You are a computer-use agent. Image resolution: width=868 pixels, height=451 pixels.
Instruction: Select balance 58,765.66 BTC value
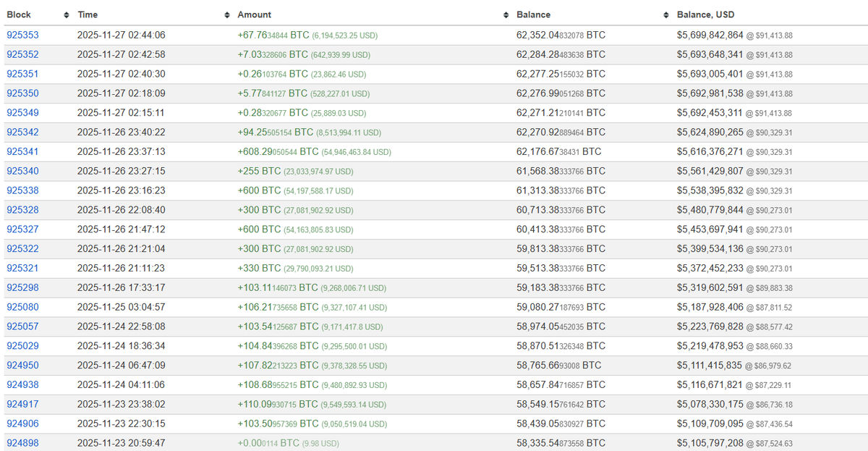tap(558, 366)
